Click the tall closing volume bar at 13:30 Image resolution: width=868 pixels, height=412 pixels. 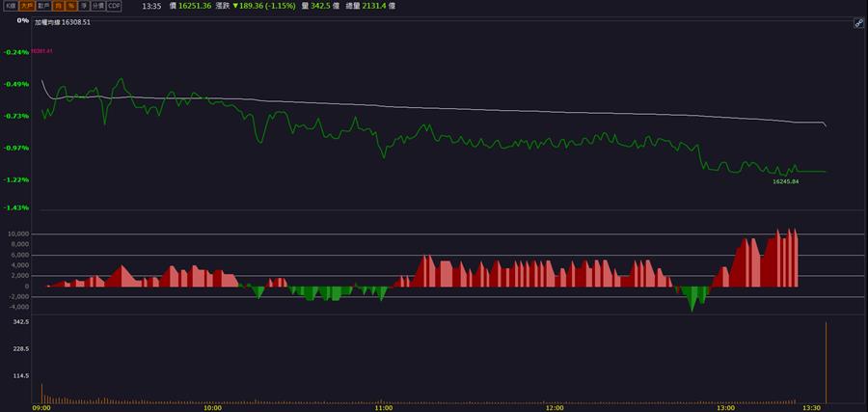pos(826,363)
